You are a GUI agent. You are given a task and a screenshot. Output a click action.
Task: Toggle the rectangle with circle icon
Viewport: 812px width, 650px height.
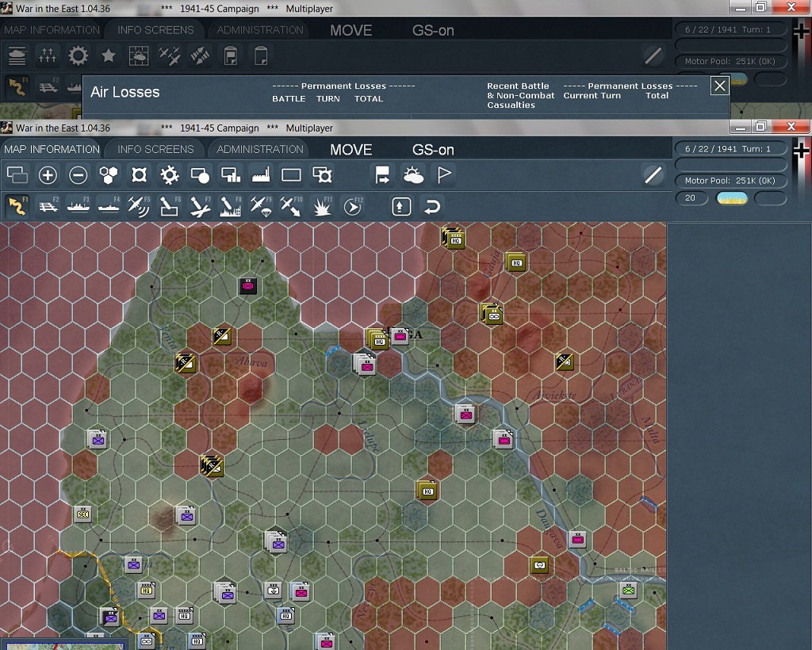[200, 175]
